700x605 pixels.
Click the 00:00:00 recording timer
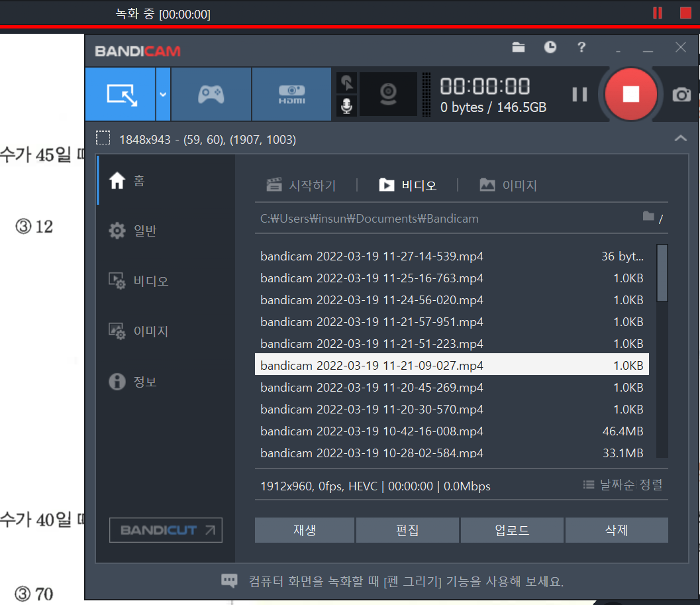click(485, 85)
